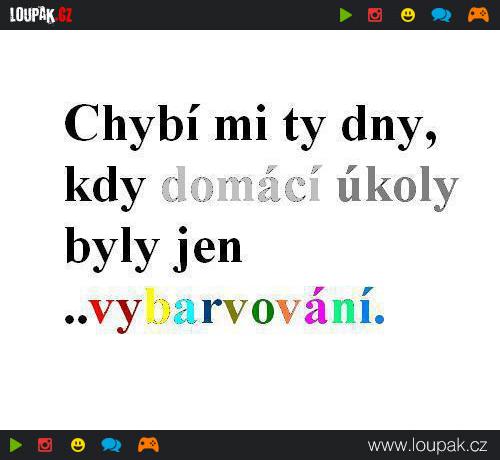This screenshot has height=460, width=500.
Task: Click the green play icon in footer
Action: click(x=16, y=445)
